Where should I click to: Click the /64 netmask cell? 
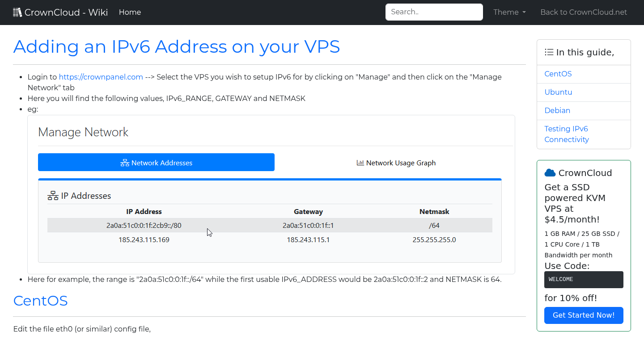434,226
